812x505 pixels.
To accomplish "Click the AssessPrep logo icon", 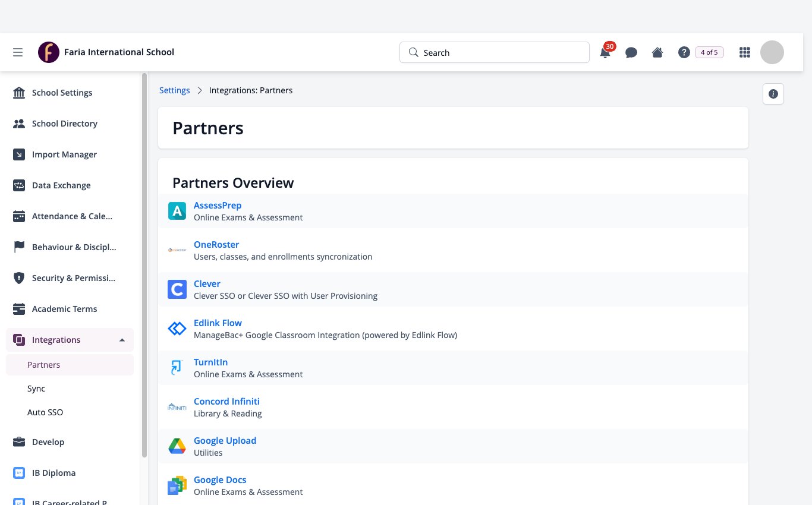I will click(177, 211).
